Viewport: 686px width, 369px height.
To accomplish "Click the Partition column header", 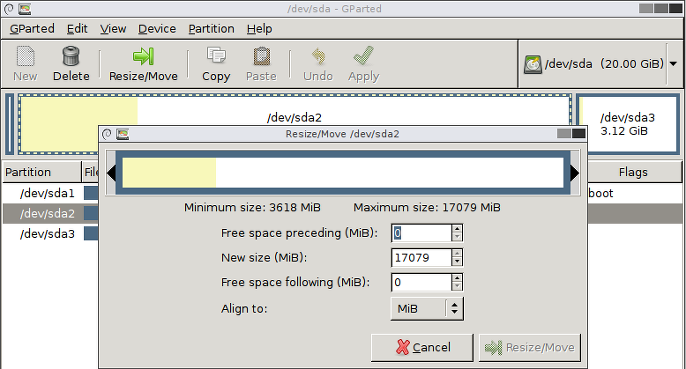I will point(42,172).
